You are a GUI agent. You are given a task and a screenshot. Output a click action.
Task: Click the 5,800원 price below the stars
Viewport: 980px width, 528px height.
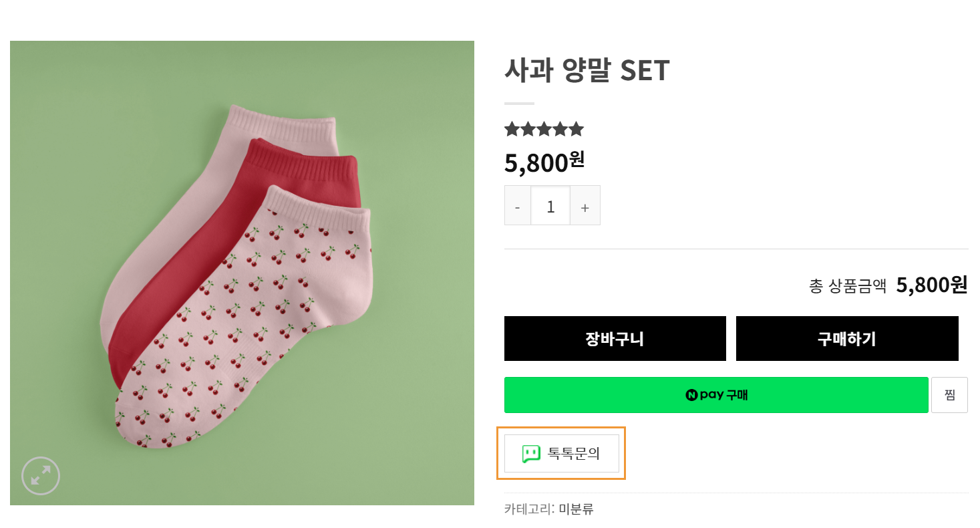[544, 162]
